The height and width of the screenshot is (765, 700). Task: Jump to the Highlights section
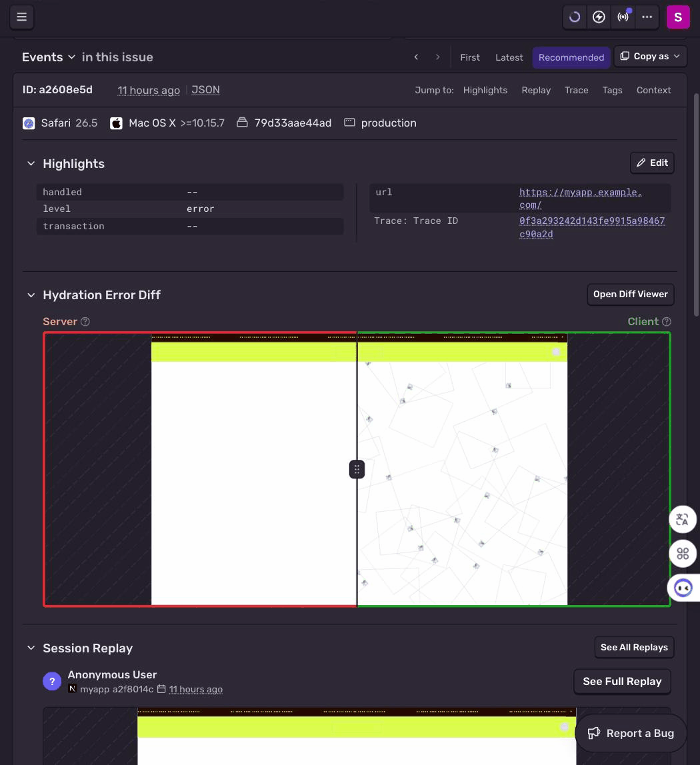(485, 90)
